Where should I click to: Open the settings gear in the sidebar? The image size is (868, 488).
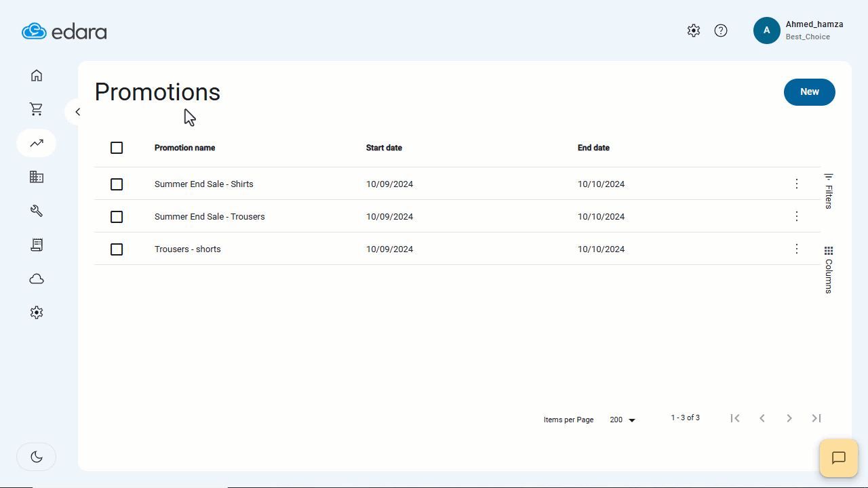[37, 312]
